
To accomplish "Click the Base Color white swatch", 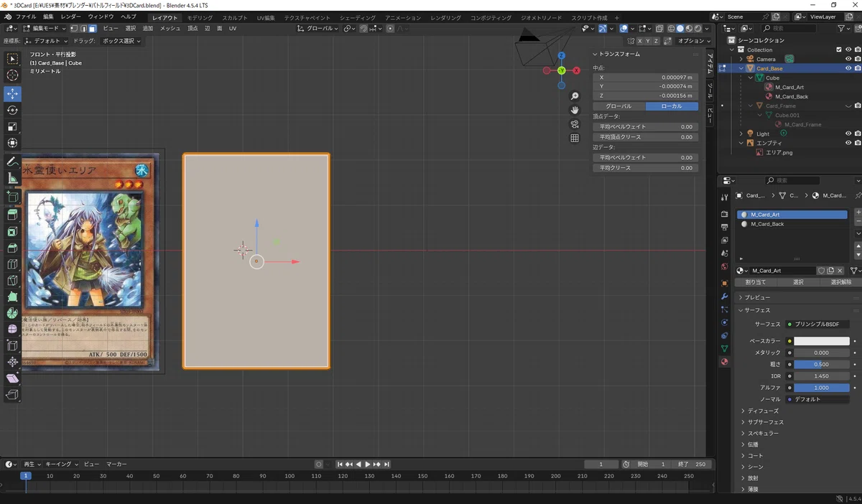I will coord(821,341).
